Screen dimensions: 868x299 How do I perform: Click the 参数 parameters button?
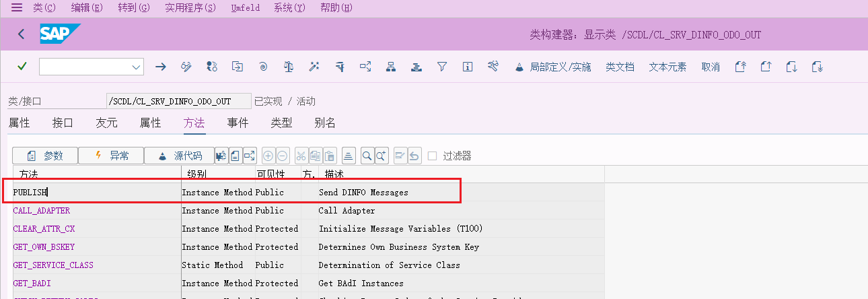point(45,156)
